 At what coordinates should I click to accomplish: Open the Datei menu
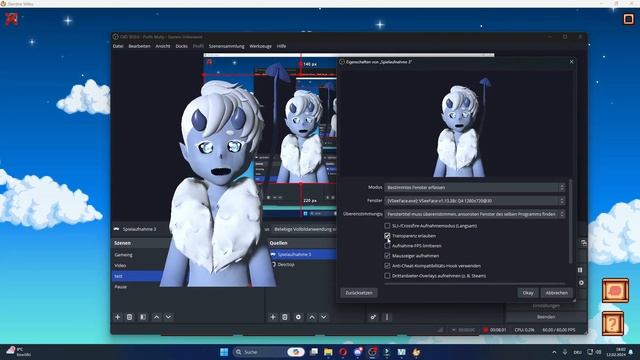pyautogui.click(x=118, y=46)
